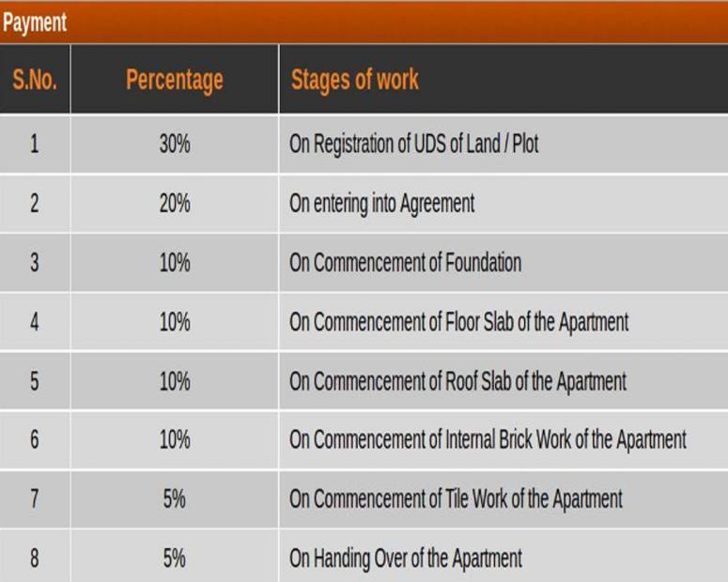Click the Percentage column header

pos(175,80)
